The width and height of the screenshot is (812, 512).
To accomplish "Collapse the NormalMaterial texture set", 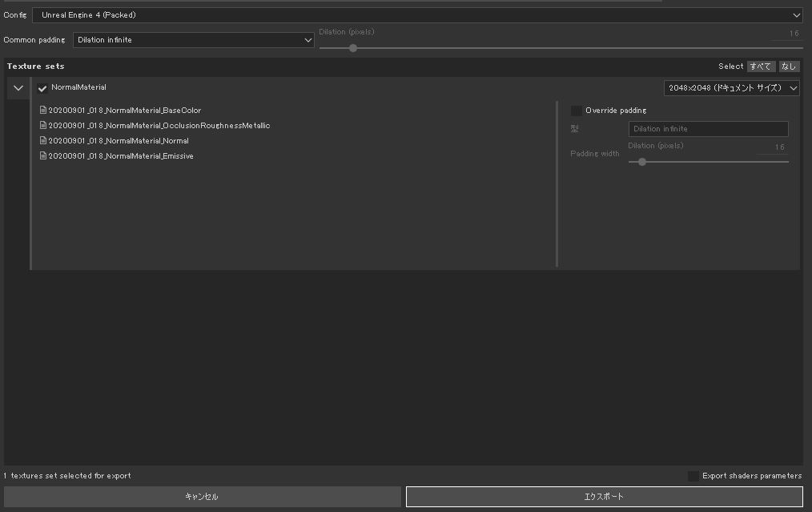I will pyautogui.click(x=18, y=88).
